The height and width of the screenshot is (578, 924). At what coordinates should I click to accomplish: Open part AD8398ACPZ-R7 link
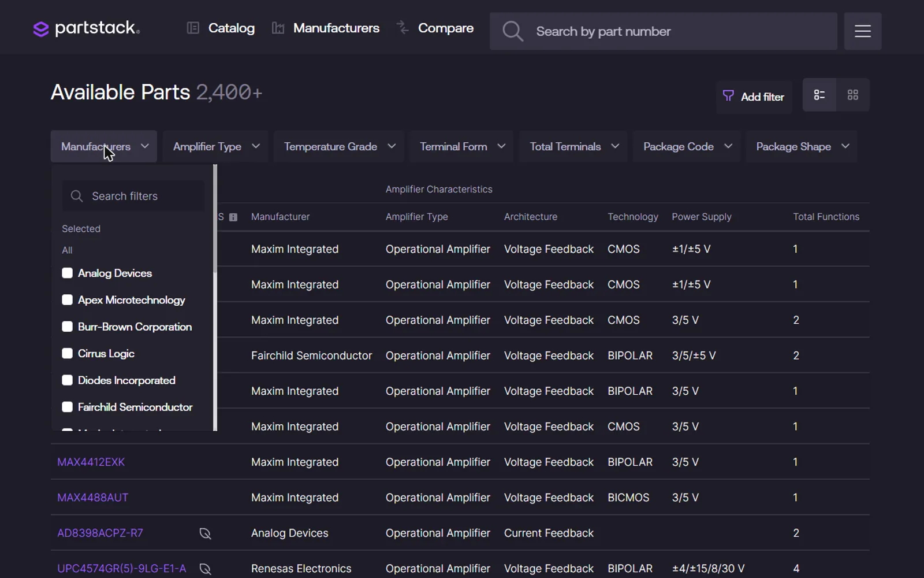(100, 533)
